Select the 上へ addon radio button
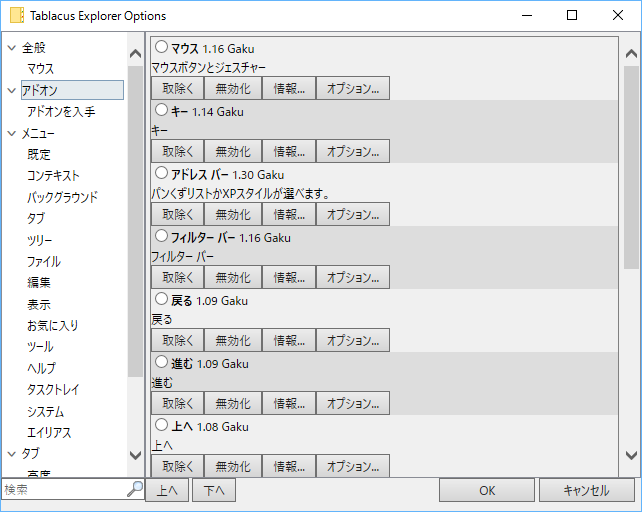Viewport: 642px width, 512px height. click(x=161, y=425)
